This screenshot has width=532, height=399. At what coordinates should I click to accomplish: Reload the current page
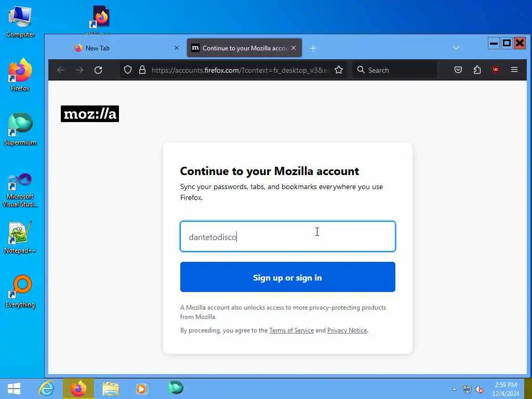[x=98, y=70]
